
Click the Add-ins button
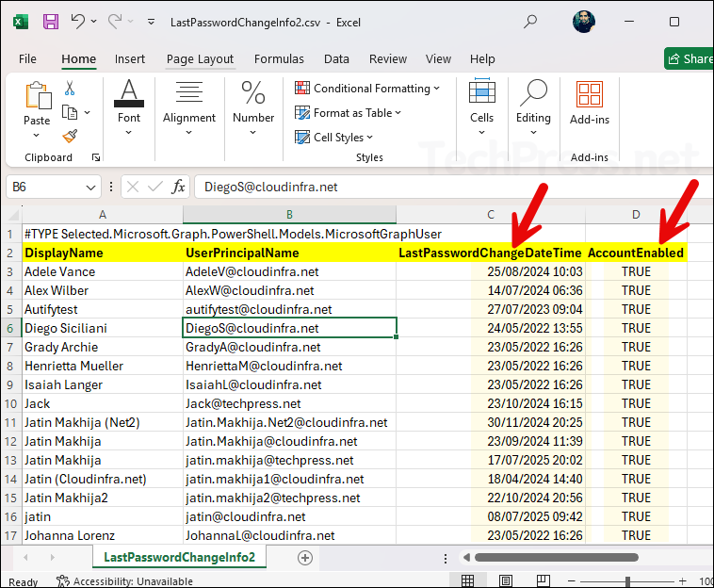tap(590, 103)
